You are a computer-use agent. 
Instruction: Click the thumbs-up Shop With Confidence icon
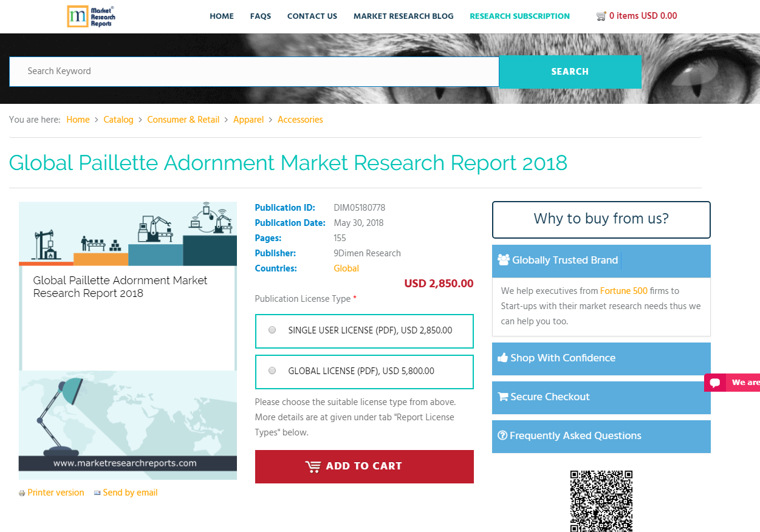pyautogui.click(x=502, y=358)
